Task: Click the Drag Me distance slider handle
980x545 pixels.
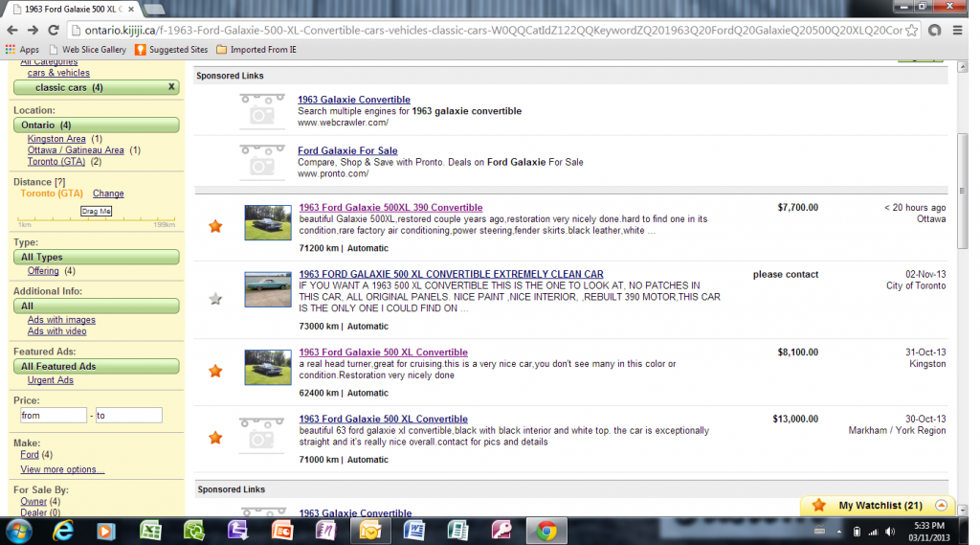Action: click(x=96, y=211)
